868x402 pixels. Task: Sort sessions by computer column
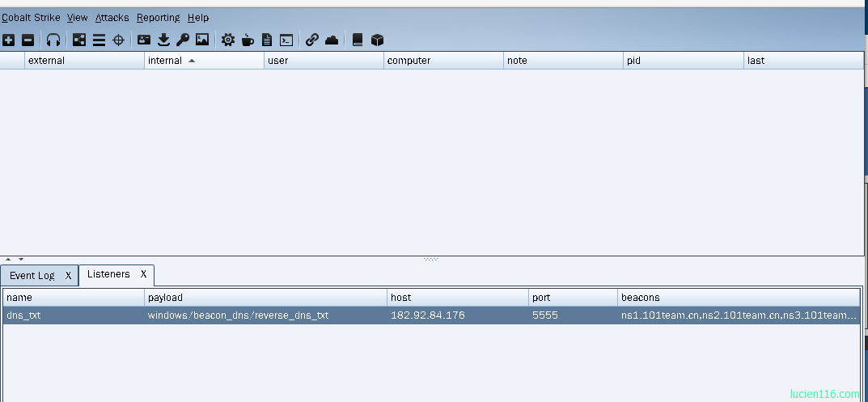tap(443, 61)
